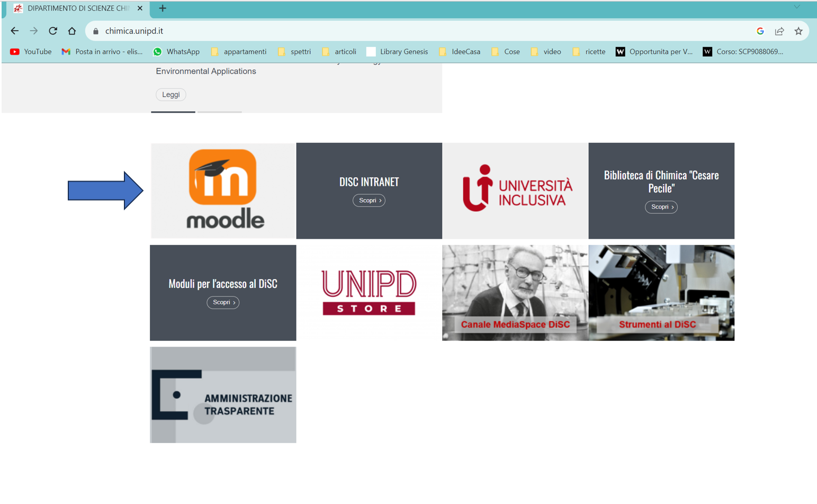Open the Corso: SCP9088069 bookmark
This screenshot has height=504, width=817.
[x=743, y=52]
